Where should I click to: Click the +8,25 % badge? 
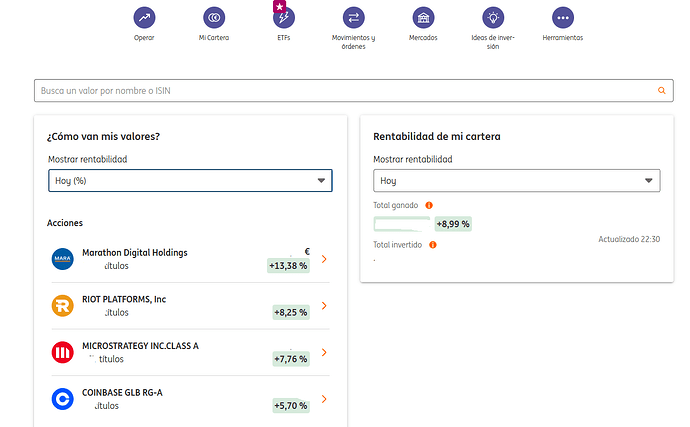pos(291,312)
